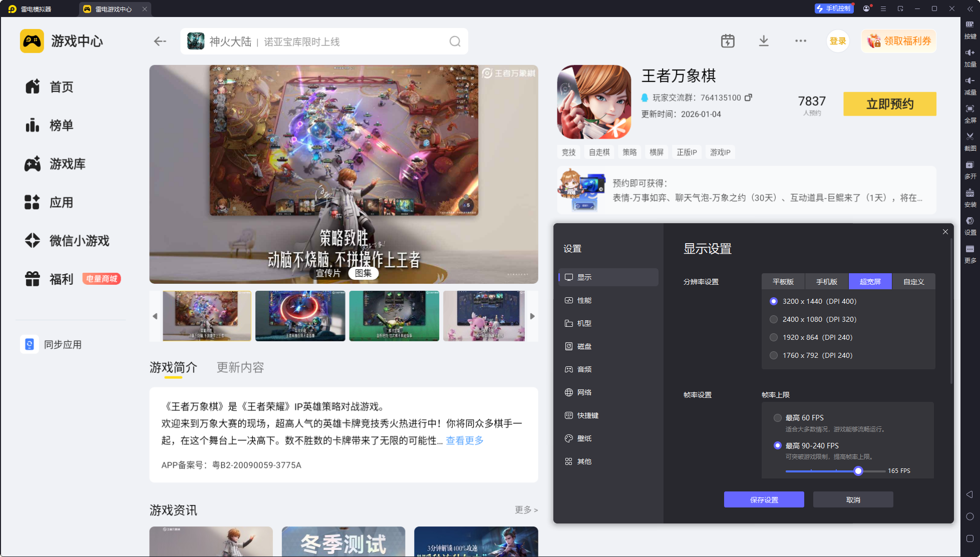Screen dimensions: 980x557
Task: Select 2400 x 1080 resolution option
Action: [x=774, y=319]
